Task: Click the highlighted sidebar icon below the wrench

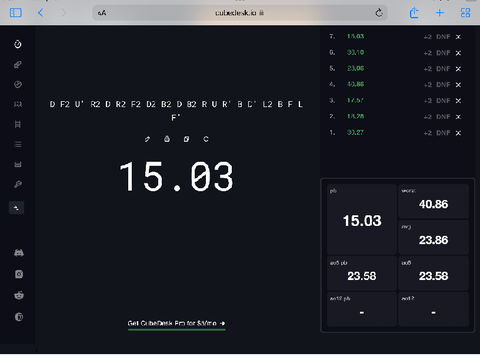Action: [16, 208]
